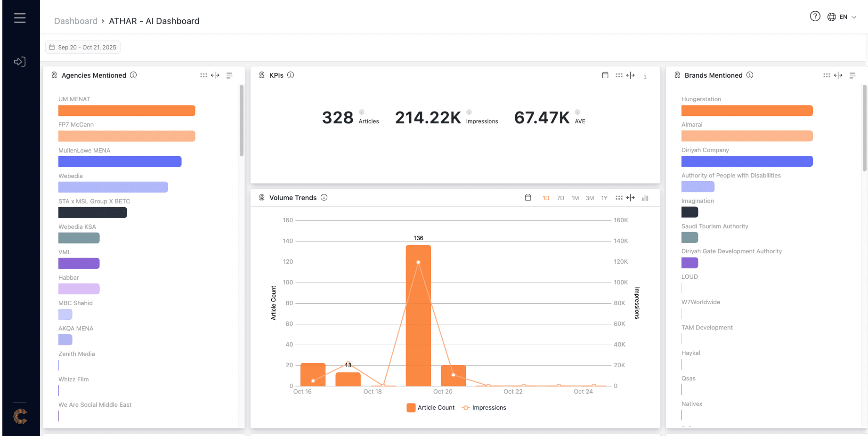The image size is (868, 436).
Task: Open the help question mark icon
Action: click(x=815, y=16)
